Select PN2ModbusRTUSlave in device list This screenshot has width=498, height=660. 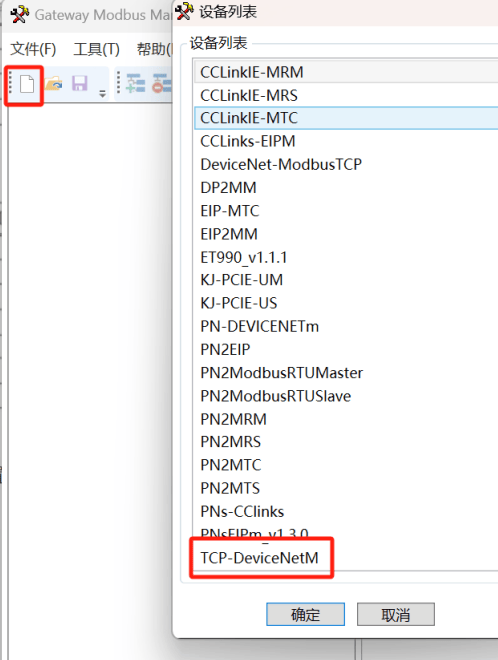point(346,396)
